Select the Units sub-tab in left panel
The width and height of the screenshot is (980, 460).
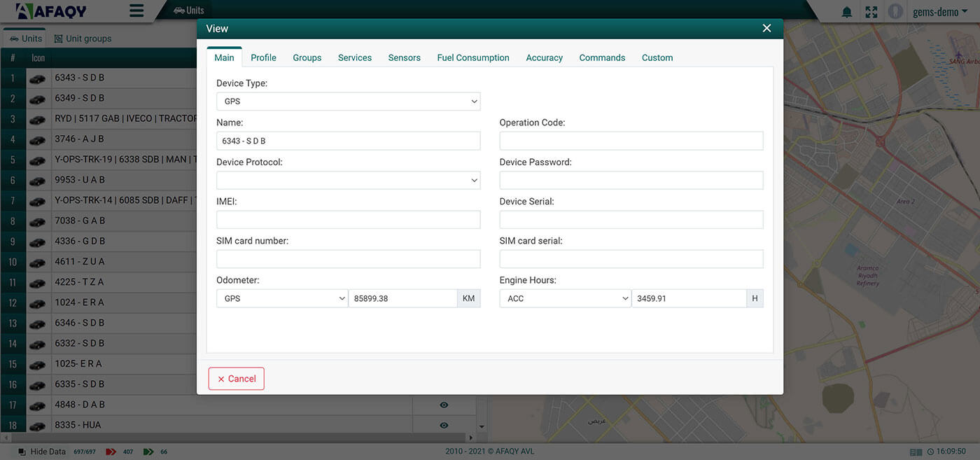[x=26, y=39]
